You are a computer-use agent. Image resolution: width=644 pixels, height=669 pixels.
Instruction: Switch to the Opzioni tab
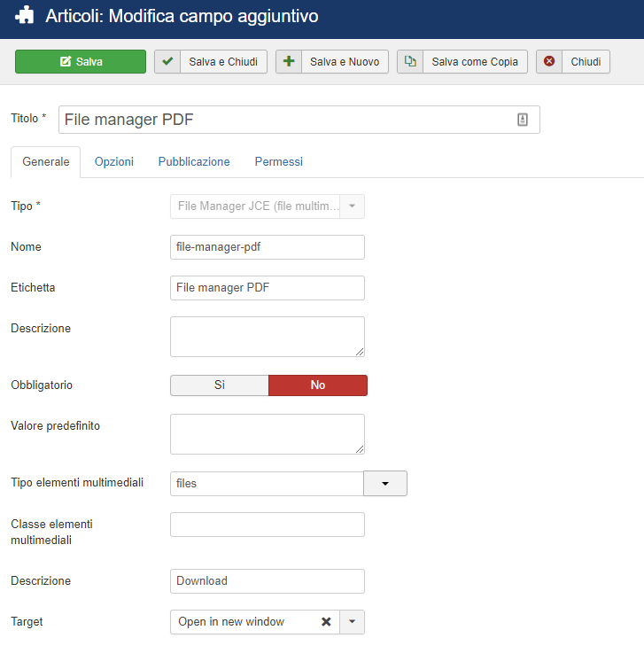pyautogui.click(x=114, y=161)
